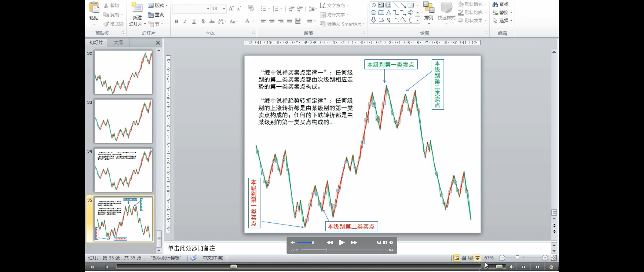Click the Paste clipboard icon

pyautogui.click(x=94, y=8)
